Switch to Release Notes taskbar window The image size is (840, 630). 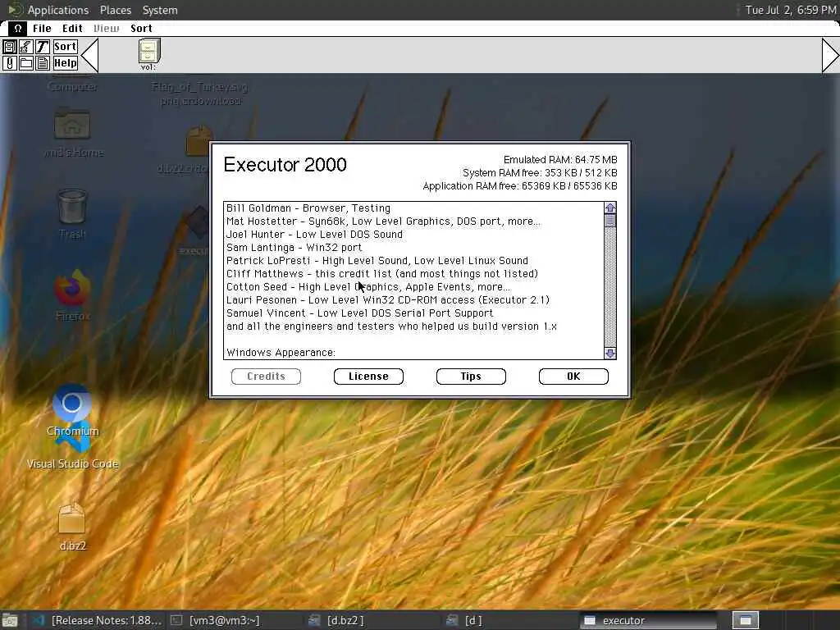pyautogui.click(x=97, y=620)
